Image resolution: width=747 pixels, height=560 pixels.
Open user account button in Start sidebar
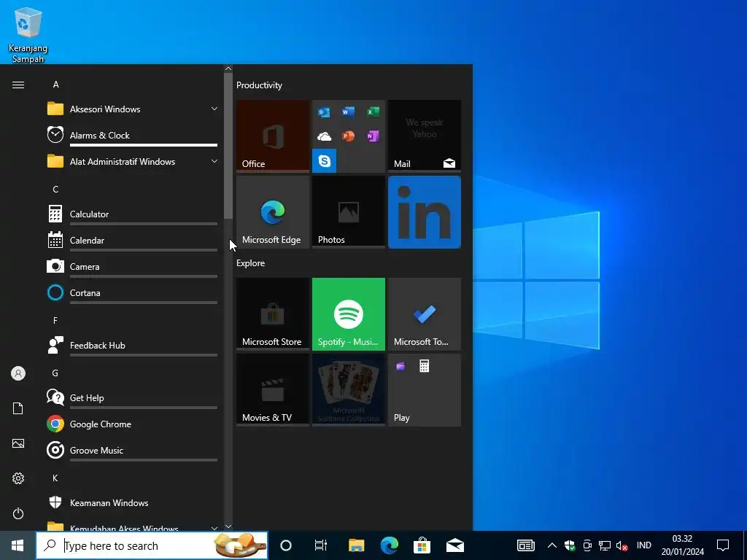click(18, 373)
